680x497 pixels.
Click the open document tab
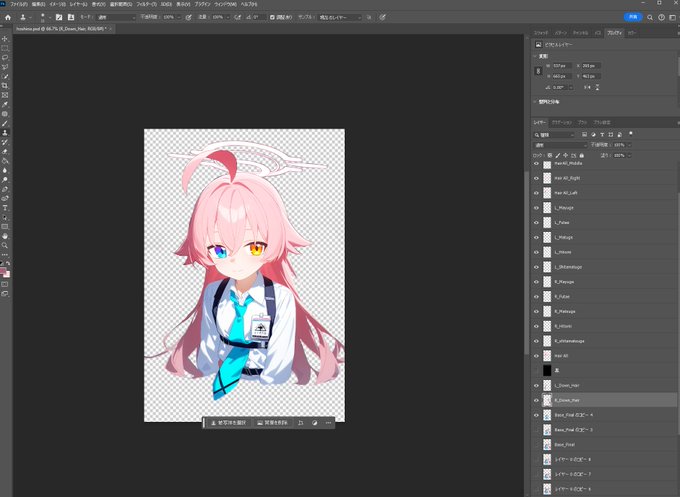(x=63, y=29)
